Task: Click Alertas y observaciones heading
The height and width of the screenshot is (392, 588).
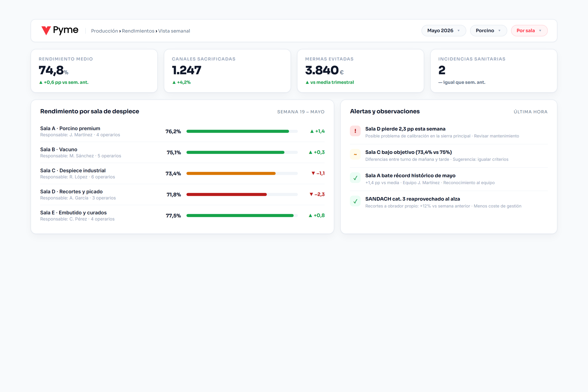Action: [x=385, y=111]
